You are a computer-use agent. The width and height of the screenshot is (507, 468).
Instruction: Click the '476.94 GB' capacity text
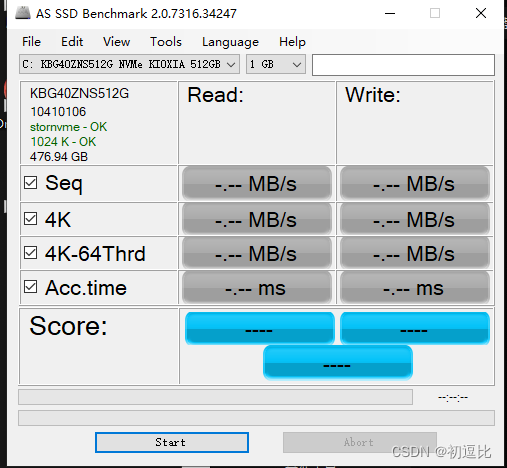pos(59,157)
